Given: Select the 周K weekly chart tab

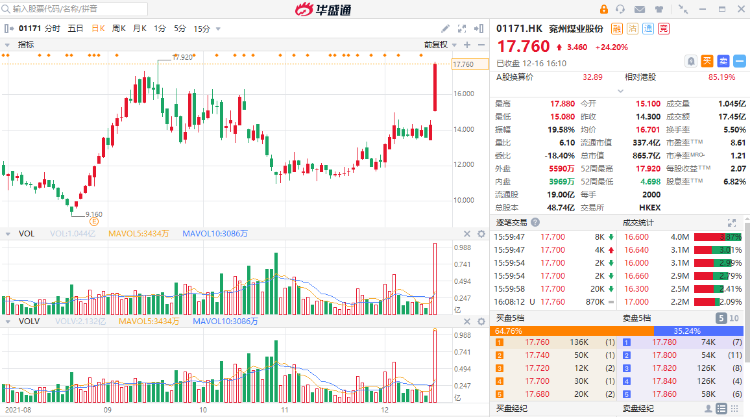Looking at the screenshot, I should click(119, 29).
